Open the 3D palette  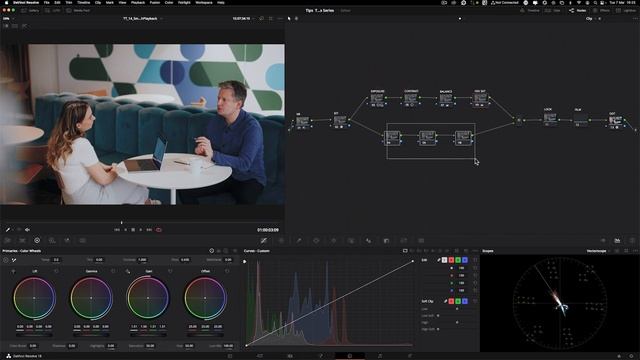[x=421, y=240]
